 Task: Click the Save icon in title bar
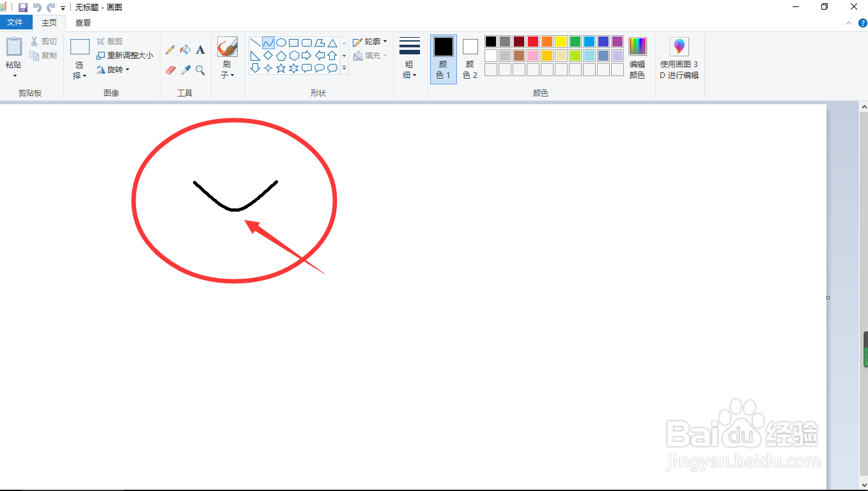pyautogui.click(x=23, y=7)
